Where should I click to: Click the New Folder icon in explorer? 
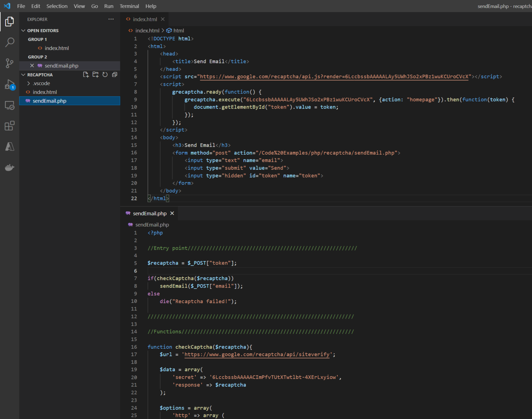pyautogui.click(x=95, y=75)
